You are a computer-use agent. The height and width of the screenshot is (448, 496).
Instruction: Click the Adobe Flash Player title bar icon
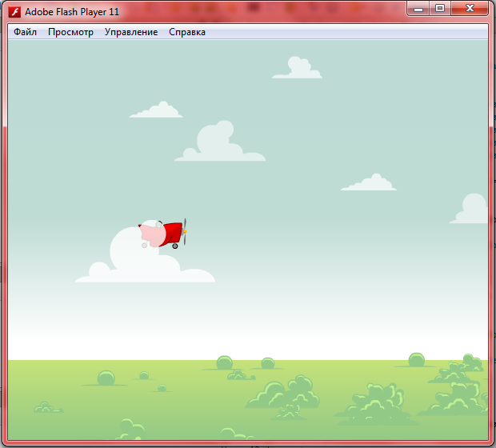tap(14, 12)
